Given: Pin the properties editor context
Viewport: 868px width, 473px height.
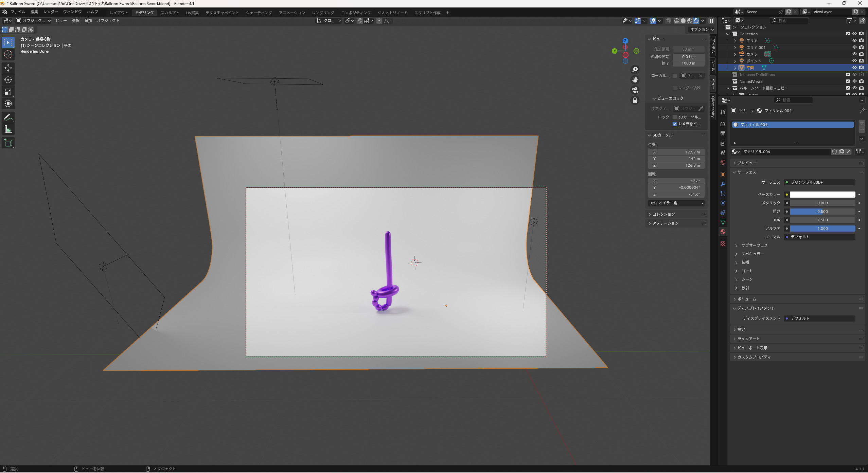Looking at the screenshot, I should (862, 111).
